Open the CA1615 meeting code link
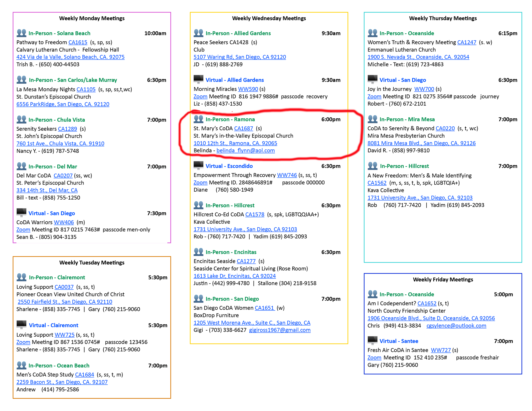Viewport: 532px width, 411px height. (x=78, y=42)
